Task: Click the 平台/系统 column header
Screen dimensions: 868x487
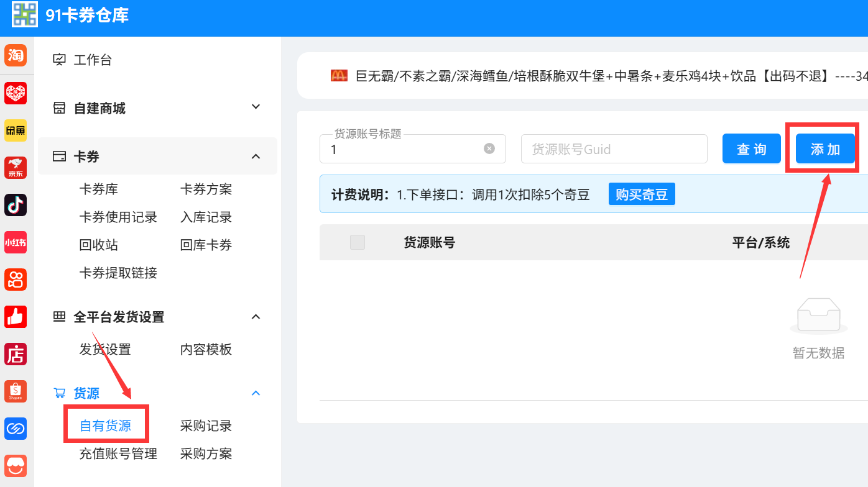Action: (x=761, y=242)
